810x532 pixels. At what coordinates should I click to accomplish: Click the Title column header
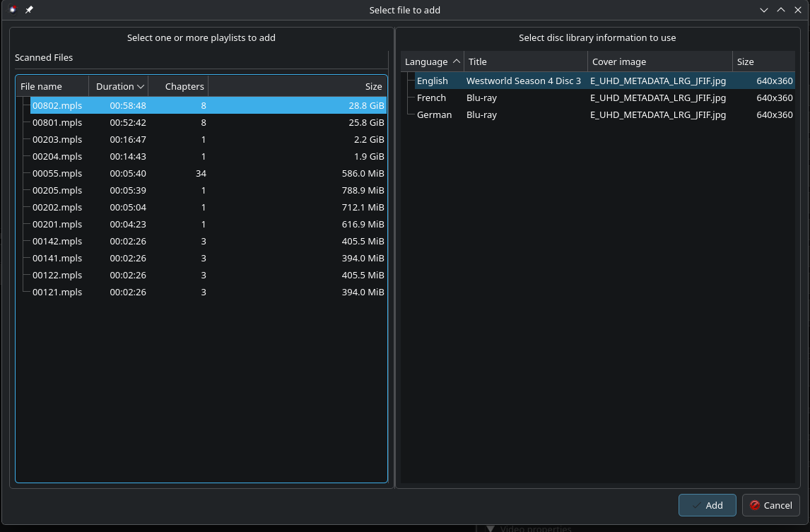coord(525,62)
